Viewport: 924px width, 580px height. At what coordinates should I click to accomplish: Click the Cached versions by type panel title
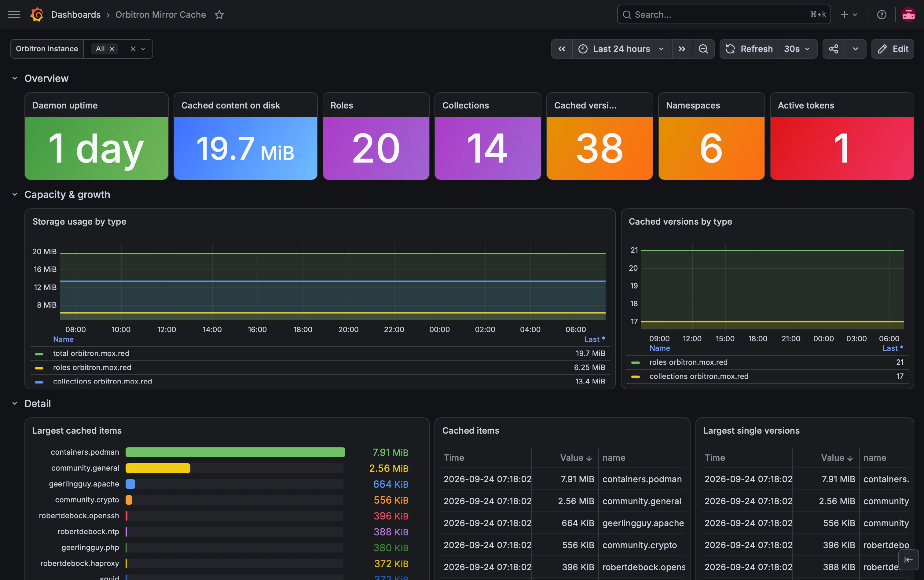tap(680, 222)
